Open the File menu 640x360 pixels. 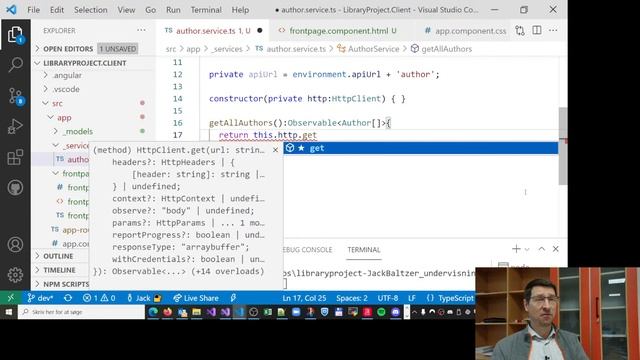(x=33, y=10)
